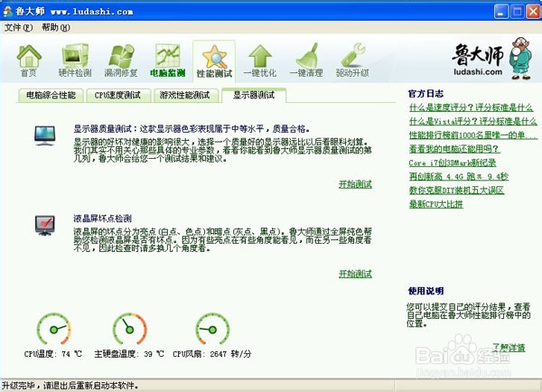Image resolution: width=542 pixels, height=392 pixels.
Task: Click the 了解详情 link
Action: 509,348
